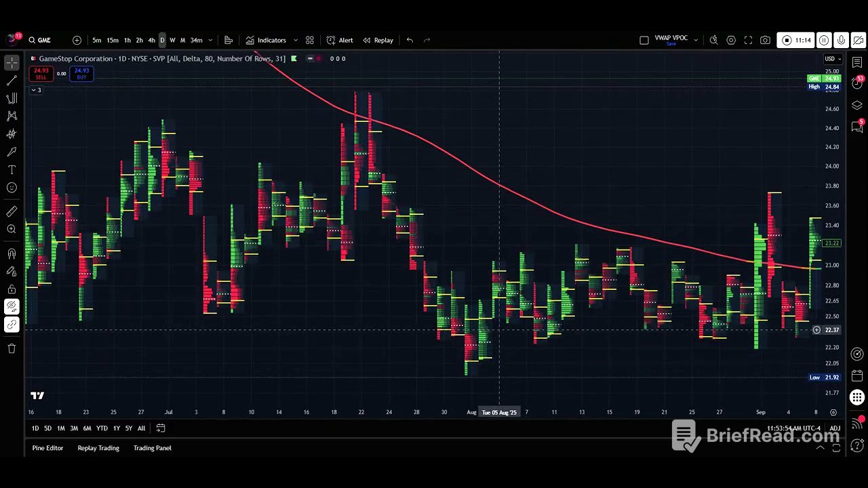This screenshot has width=868, height=488.
Task: Click the go to date calendar icon
Action: 161,428
